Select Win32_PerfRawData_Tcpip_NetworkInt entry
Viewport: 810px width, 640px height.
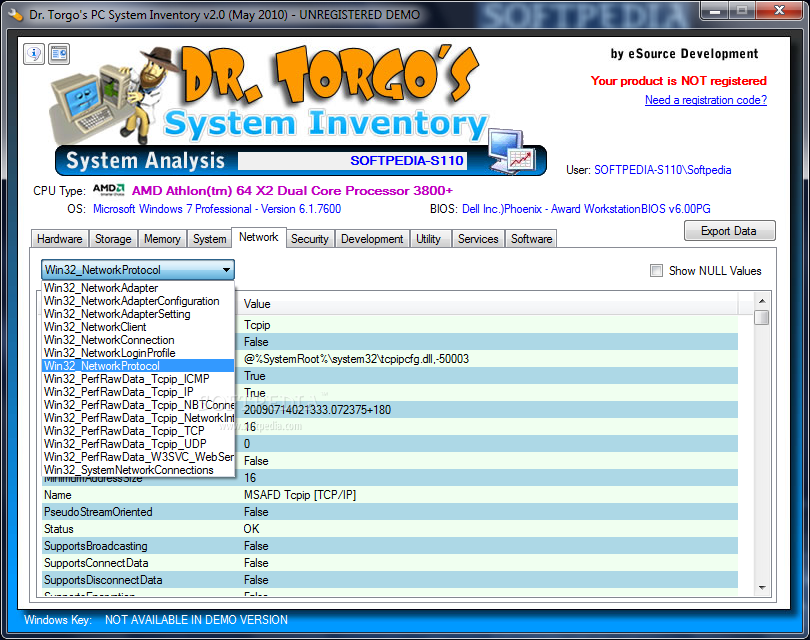click(x=137, y=417)
